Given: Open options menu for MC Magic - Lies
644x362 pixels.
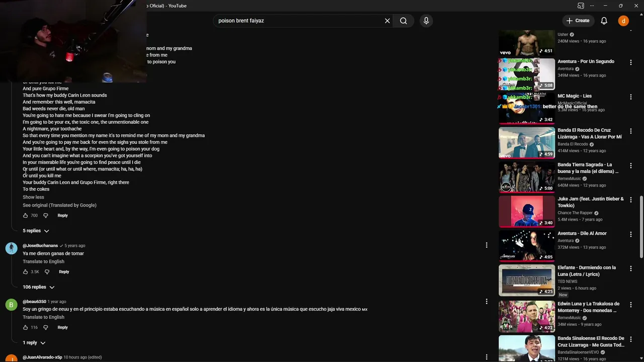Looking at the screenshot, I should (x=631, y=97).
